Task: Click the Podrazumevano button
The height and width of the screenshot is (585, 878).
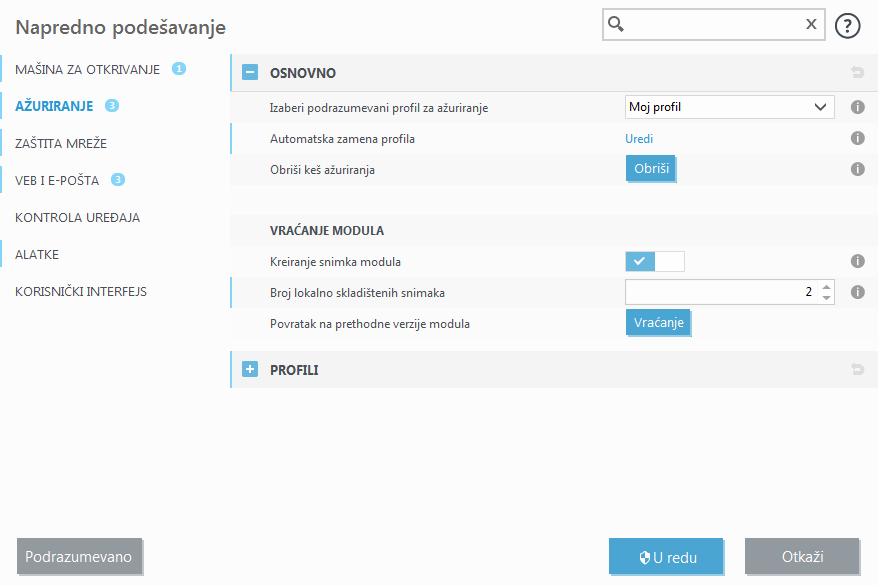Action: [79, 556]
